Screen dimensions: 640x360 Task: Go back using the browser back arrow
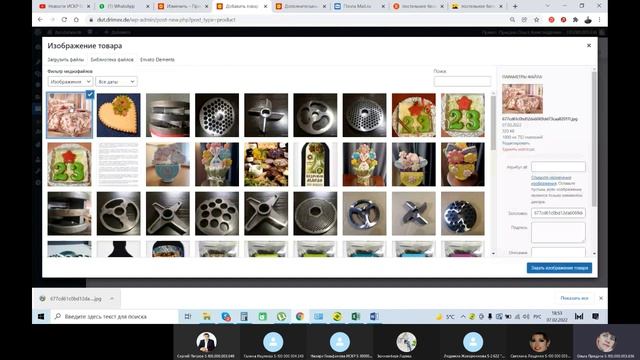[x=40, y=20]
